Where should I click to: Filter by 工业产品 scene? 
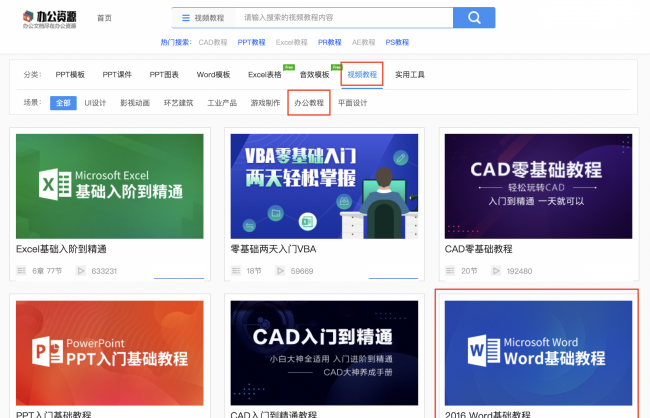[222, 103]
